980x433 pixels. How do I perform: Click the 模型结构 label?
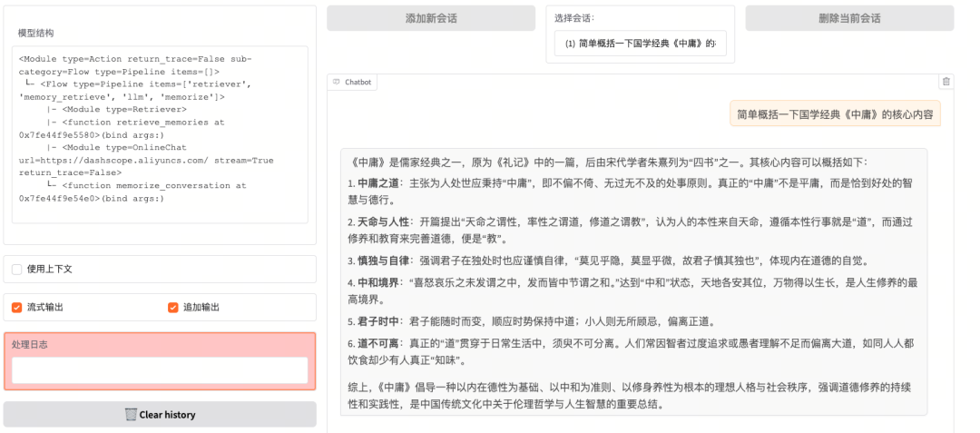click(x=35, y=33)
